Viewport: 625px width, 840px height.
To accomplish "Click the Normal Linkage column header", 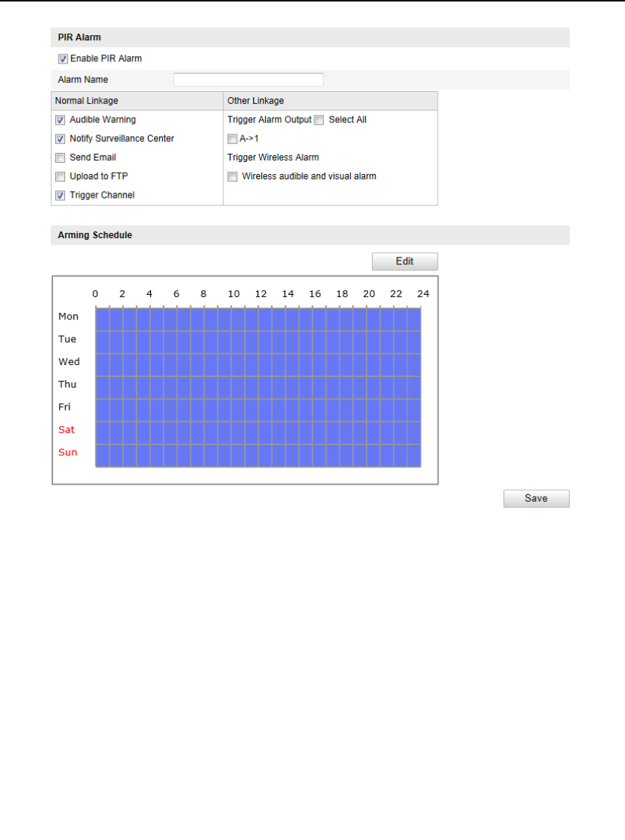I will point(137,101).
